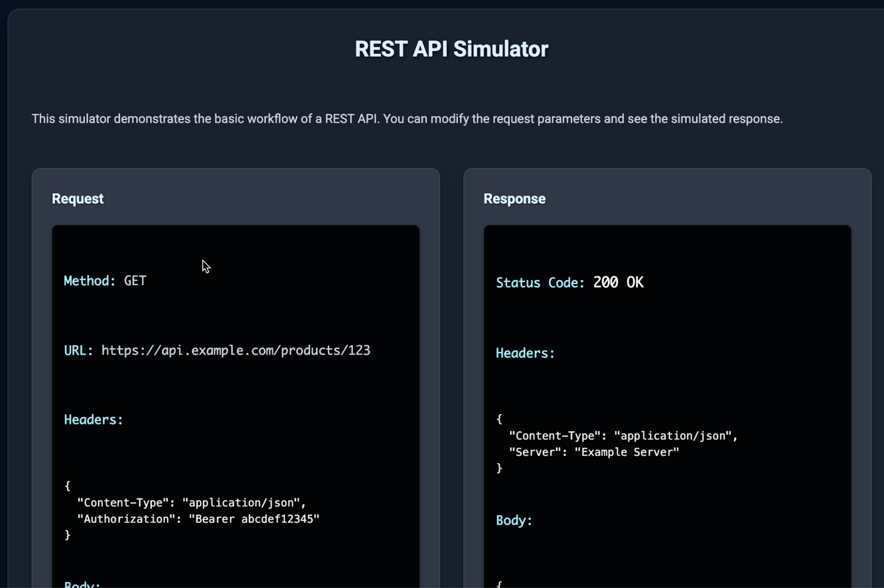Viewport: 884px width, 588px height.
Task: Click the Body label in Response panel
Action: point(513,521)
